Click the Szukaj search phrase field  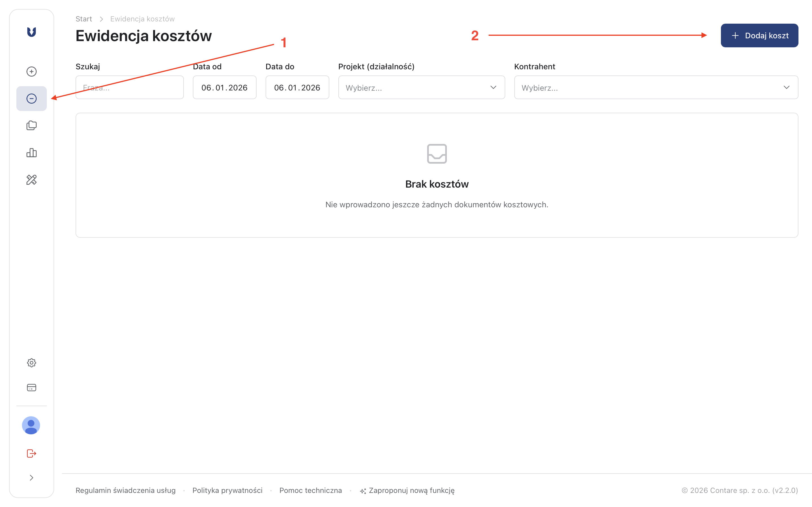tap(129, 88)
